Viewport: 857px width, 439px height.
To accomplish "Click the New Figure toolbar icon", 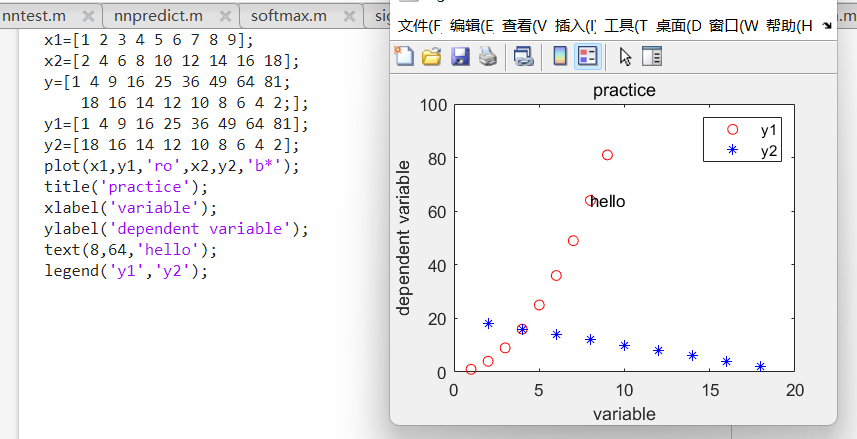I will (404, 56).
